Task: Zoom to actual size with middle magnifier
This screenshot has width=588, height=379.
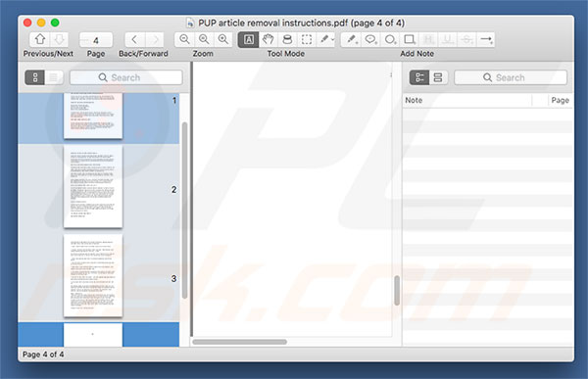Action: click(x=204, y=39)
